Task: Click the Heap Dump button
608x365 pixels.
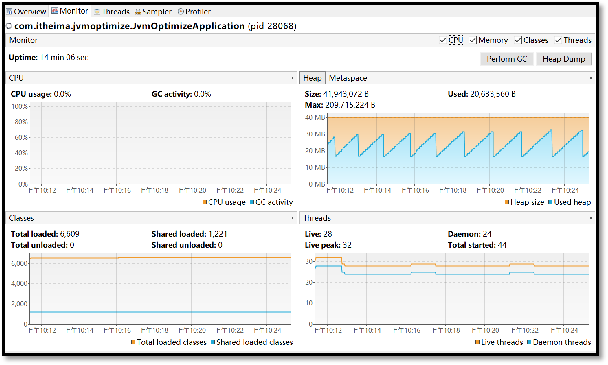Action: click(563, 59)
